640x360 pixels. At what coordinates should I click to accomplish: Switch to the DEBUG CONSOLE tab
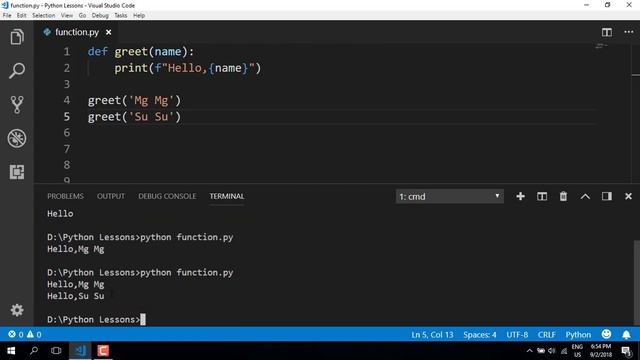pos(167,196)
